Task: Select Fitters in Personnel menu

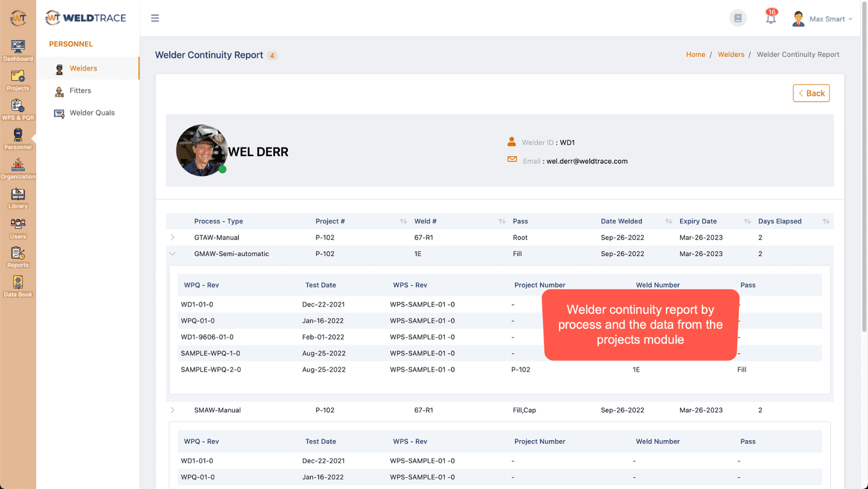Action: (80, 91)
